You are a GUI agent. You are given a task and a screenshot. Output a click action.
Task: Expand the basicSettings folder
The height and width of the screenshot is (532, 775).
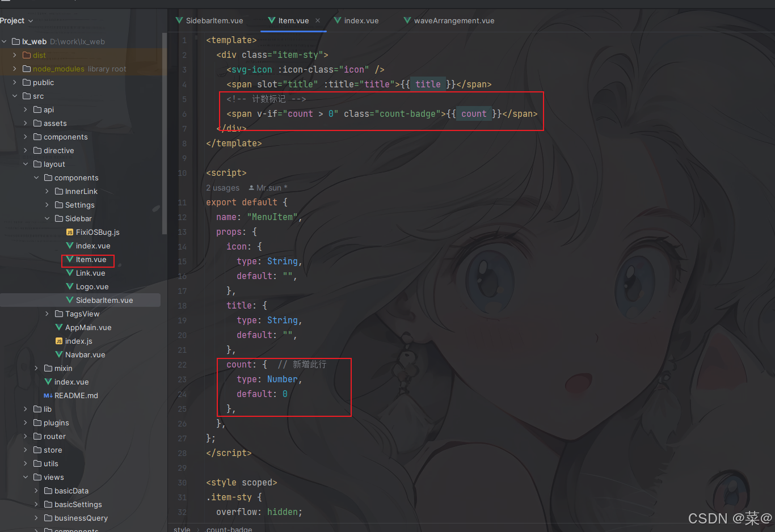click(x=36, y=504)
